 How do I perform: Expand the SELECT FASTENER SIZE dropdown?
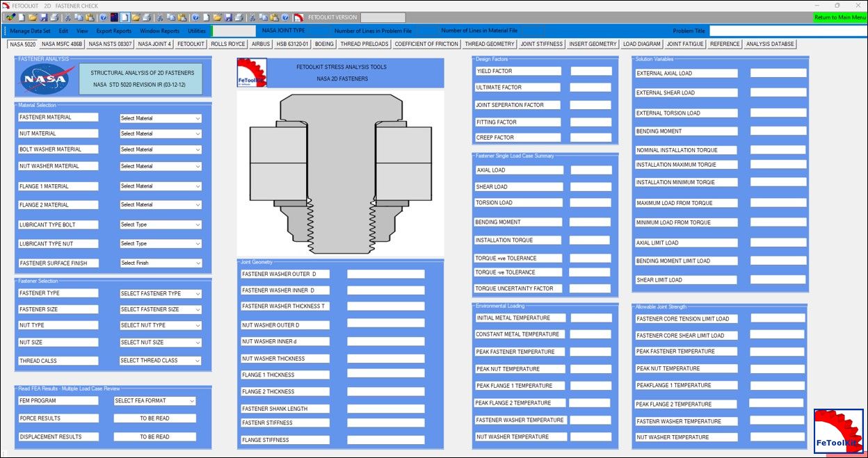(x=161, y=309)
